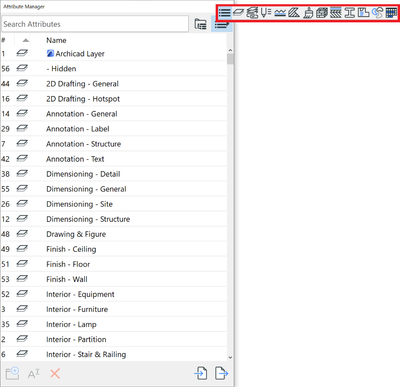The image size is (400, 387).
Task: Open the Building Materials attribute icon
Action: click(x=322, y=13)
